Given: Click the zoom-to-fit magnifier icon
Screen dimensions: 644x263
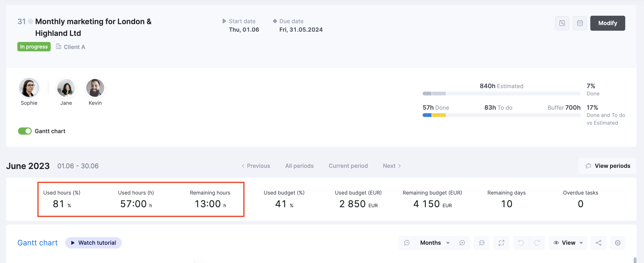Looking at the screenshot, I should coord(481,243).
